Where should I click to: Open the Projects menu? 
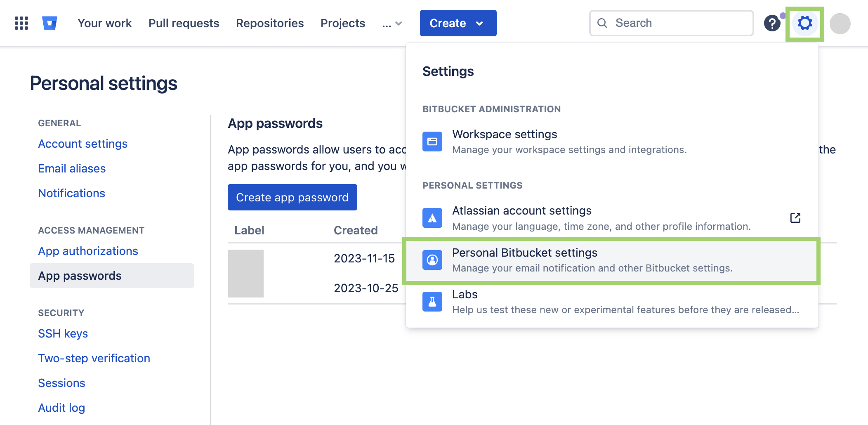click(x=342, y=23)
